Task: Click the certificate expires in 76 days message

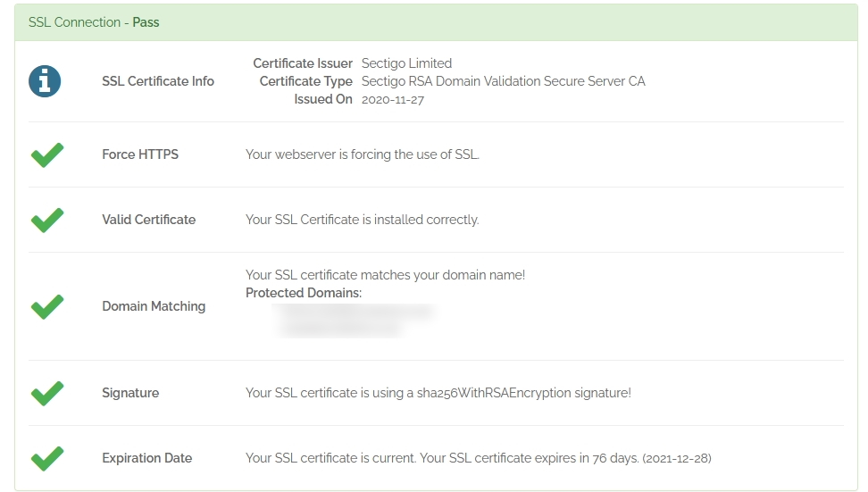Action: 478,458
